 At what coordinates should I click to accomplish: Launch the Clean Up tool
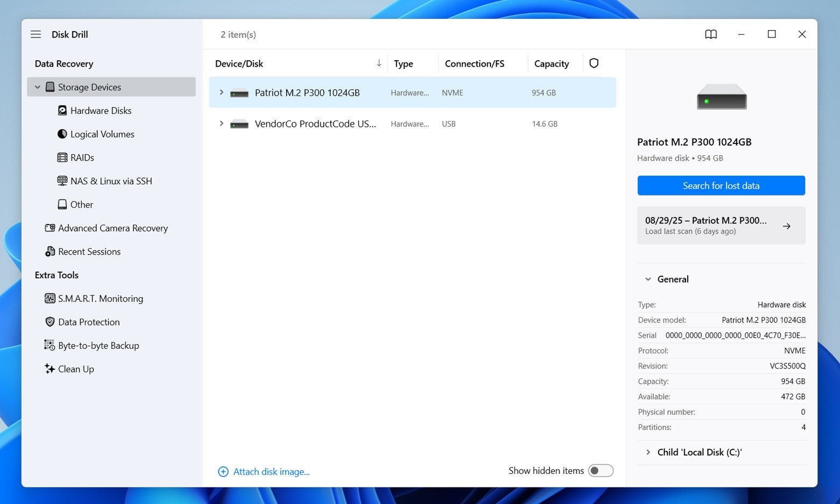(x=76, y=369)
